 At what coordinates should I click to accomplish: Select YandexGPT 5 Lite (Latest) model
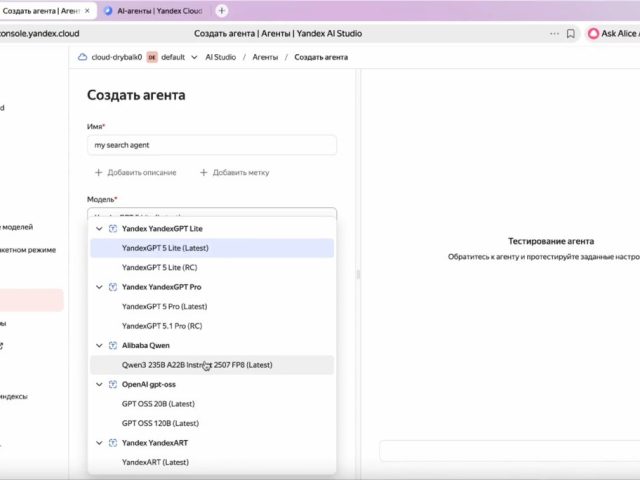pyautogui.click(x=212, y=248)
